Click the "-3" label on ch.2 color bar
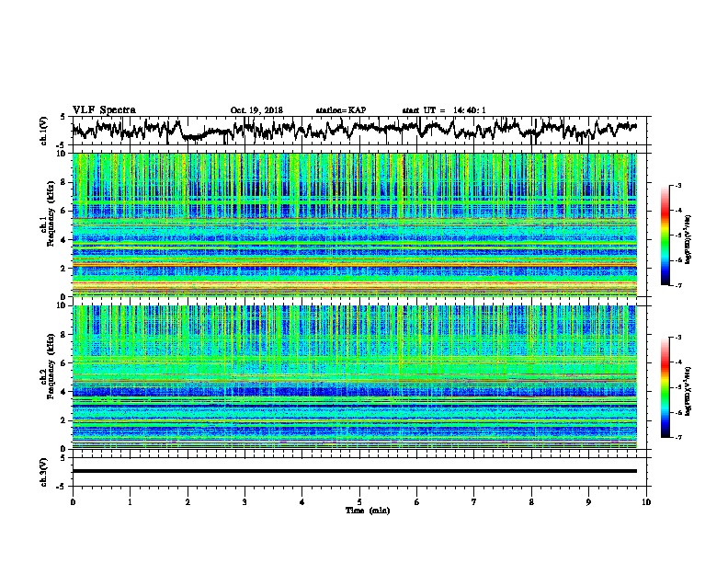Viewport: 728px width, 563px height. click(x=678, y=338)
